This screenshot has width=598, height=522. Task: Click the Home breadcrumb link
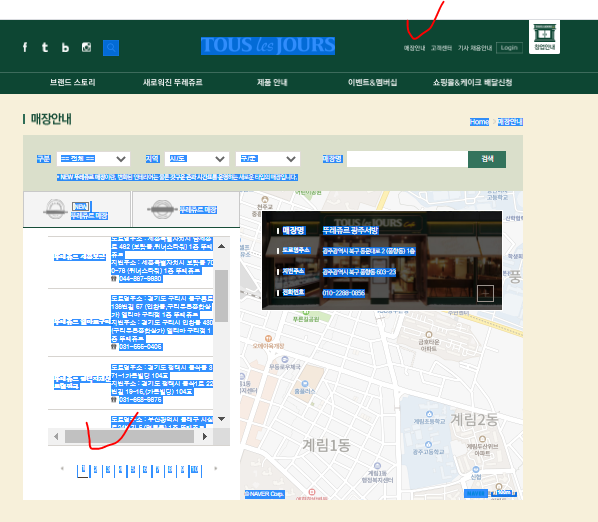point(479,122)
